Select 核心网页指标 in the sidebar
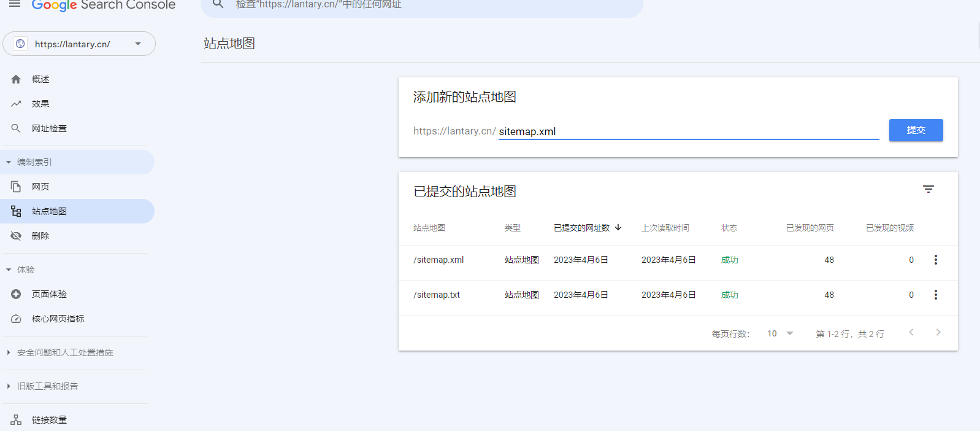980x431 pixels. click(58, 319)
